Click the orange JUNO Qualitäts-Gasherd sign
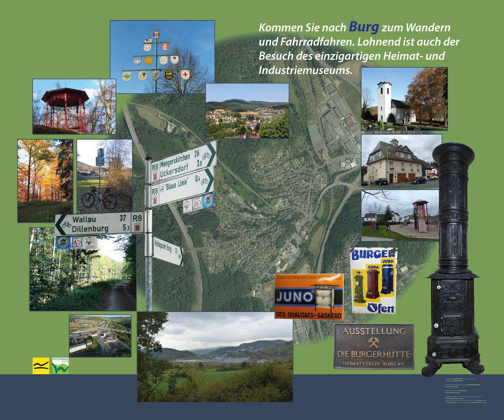Viewport: 504px width, 420px height. click(x=309, y=297)
